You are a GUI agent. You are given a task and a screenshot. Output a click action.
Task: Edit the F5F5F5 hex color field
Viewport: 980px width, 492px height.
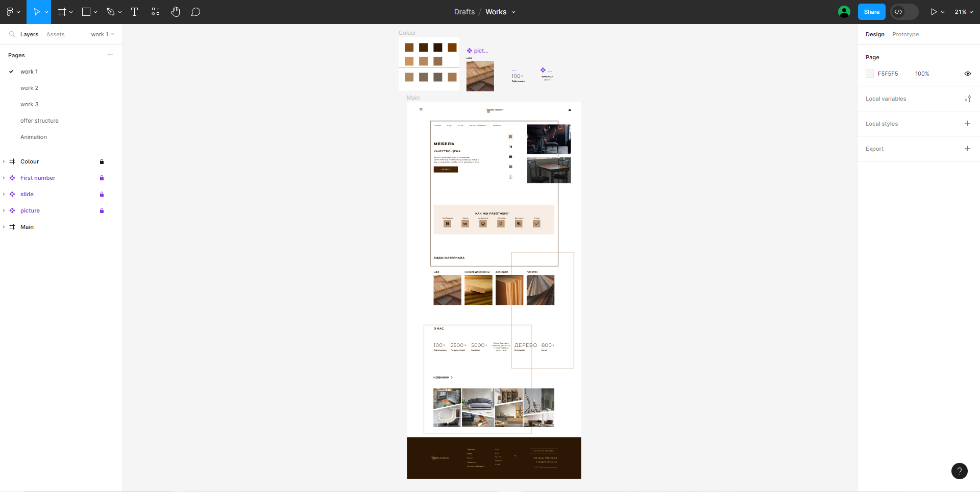(x=888, y=74)
